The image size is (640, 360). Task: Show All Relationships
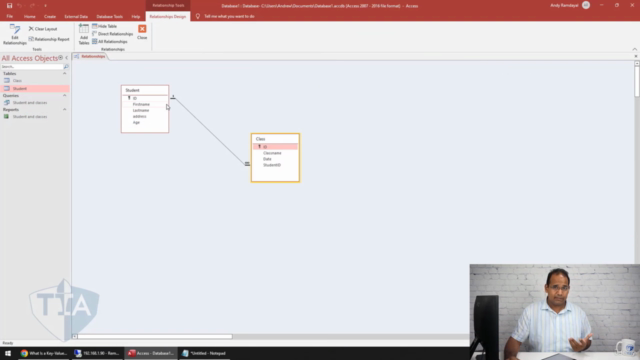[x=110, y=42]
